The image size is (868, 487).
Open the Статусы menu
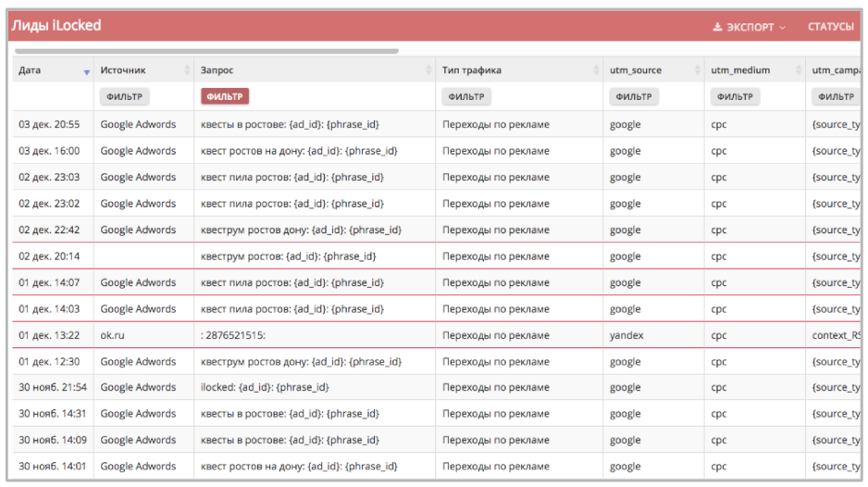[830, 27]
